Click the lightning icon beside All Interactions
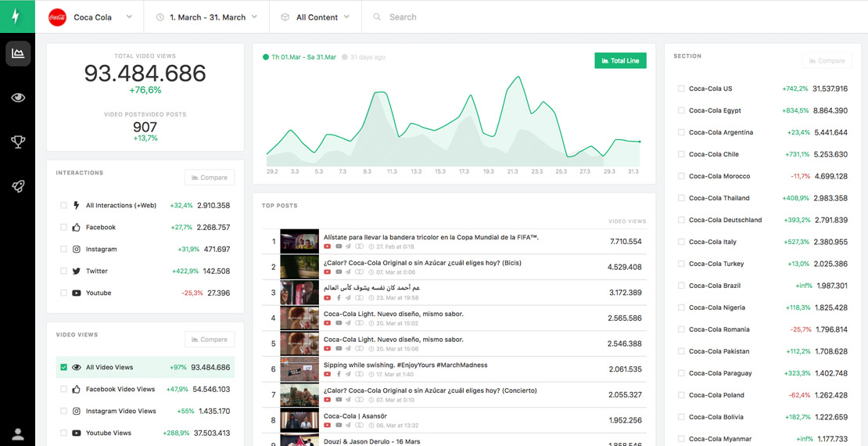The height and width of the screenshot is (446, 868). [x=77, y=205]
